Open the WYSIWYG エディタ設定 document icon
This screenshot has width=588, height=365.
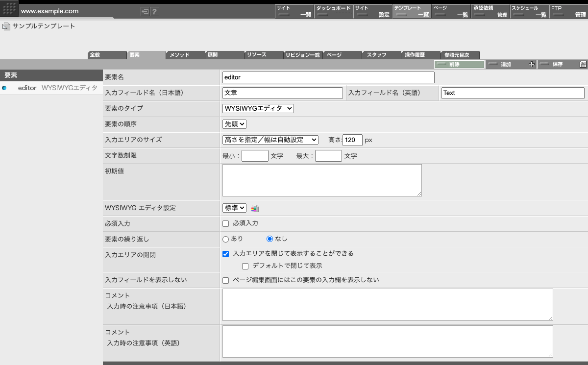[x=255, y=208]
